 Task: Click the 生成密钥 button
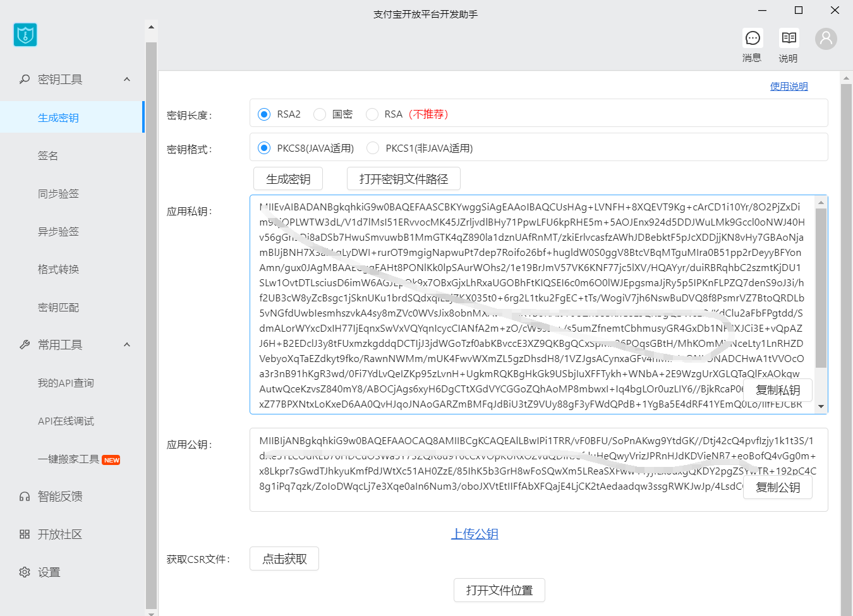(x=288, y=179)
